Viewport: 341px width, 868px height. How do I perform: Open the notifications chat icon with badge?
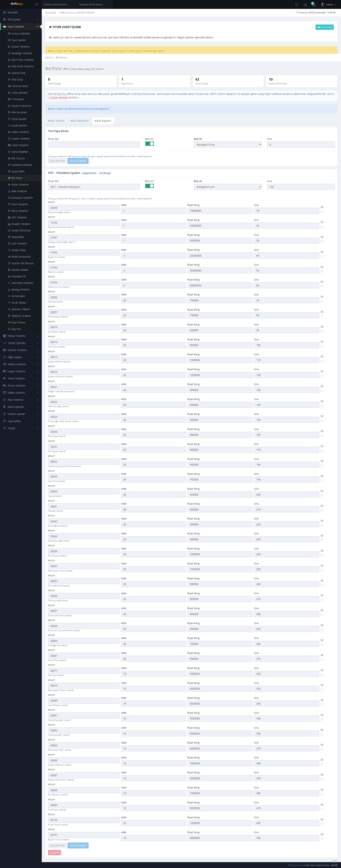tap(314, 4)
